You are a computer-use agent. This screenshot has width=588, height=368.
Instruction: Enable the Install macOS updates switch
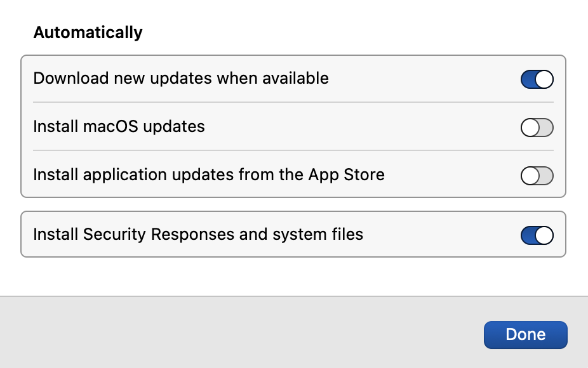click(537, 128)
